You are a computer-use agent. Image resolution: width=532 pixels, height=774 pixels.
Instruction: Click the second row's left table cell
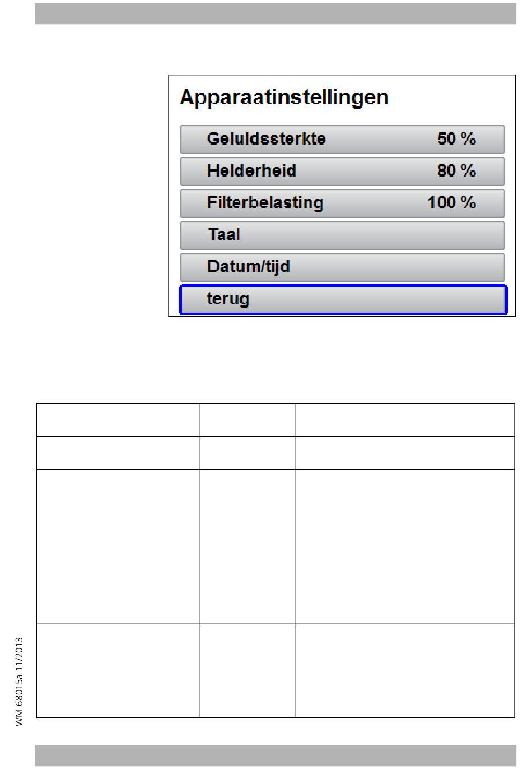coord(118,453)
